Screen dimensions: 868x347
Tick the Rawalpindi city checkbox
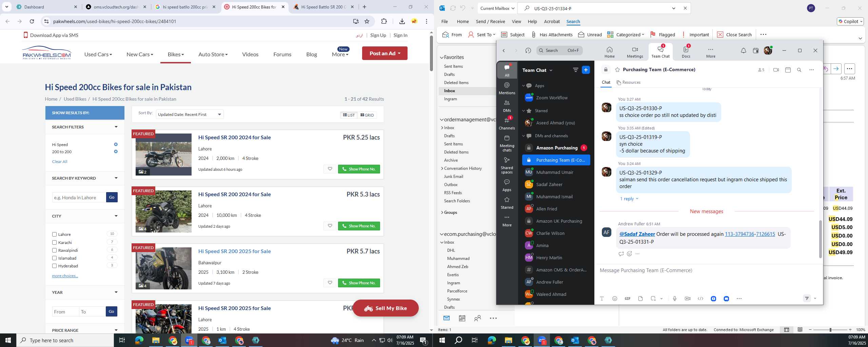54,250
